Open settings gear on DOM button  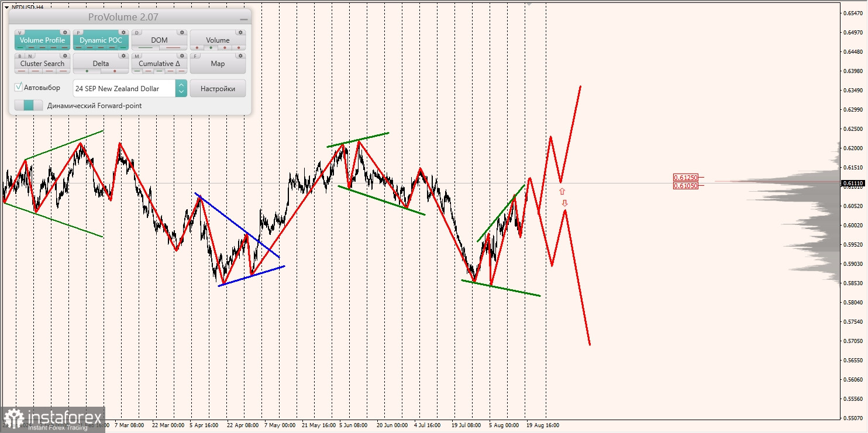pyautogui.click(x=182, y=32)
